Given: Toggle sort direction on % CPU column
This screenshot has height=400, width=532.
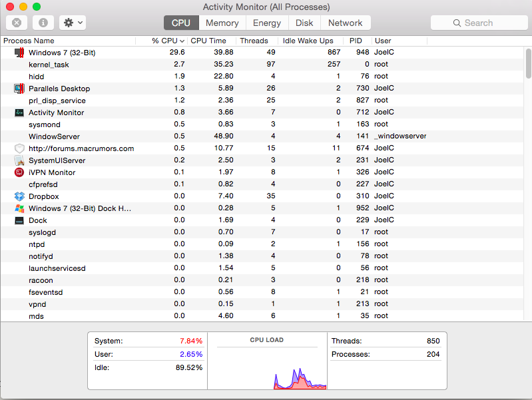Looking at the screenshot, I should (162, 41).
